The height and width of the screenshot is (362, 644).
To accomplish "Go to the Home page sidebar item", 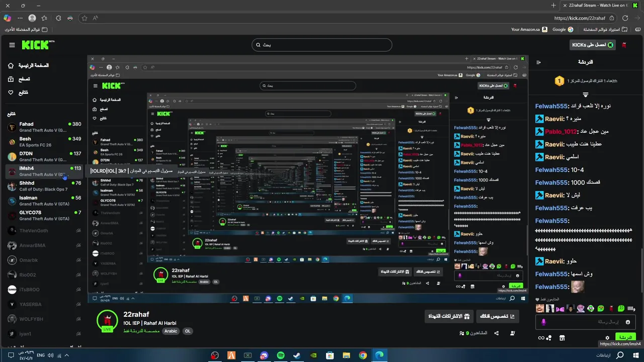I will pyautogui.click(x=29, y=65).
